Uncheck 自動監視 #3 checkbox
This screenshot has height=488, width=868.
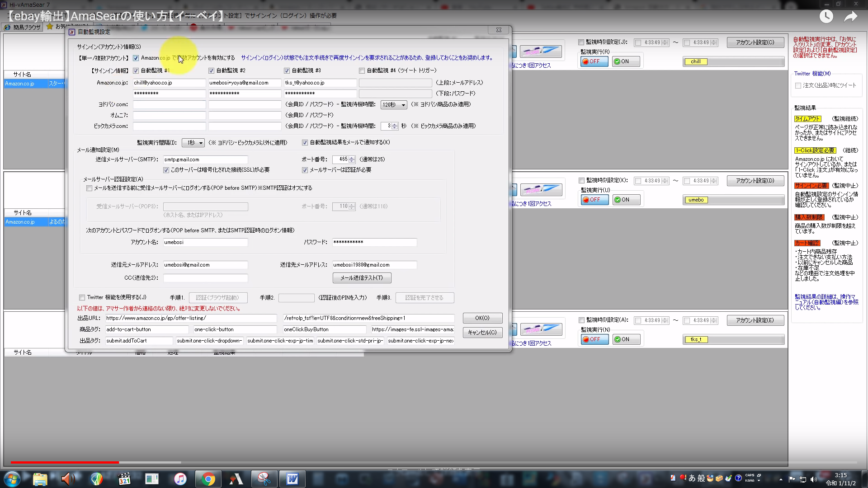click(287, 70)
